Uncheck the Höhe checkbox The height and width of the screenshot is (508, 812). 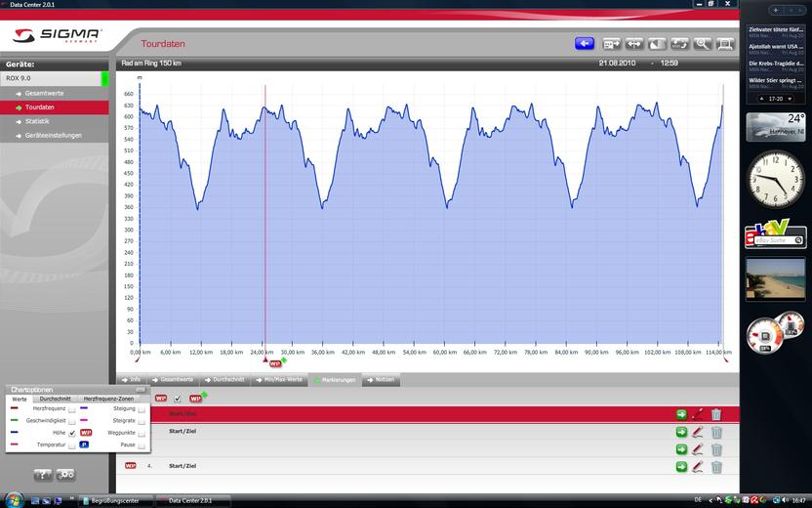[72, 433]
